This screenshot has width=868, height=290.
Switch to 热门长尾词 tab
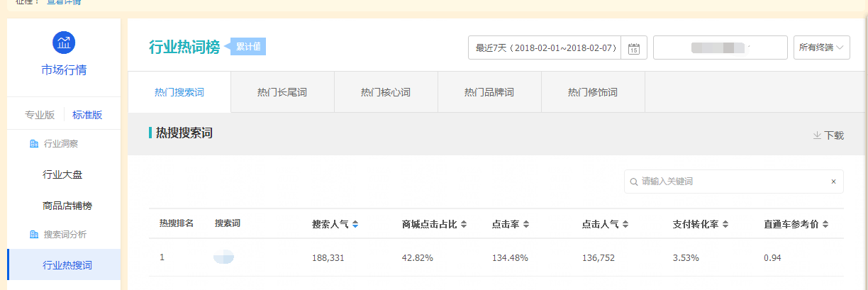[x=282, y=92]
